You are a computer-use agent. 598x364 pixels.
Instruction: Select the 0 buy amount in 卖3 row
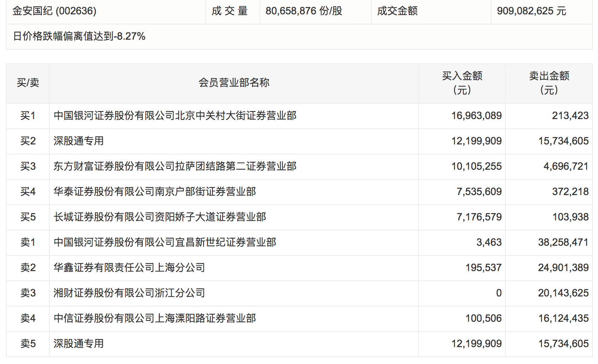coord(499,293)
